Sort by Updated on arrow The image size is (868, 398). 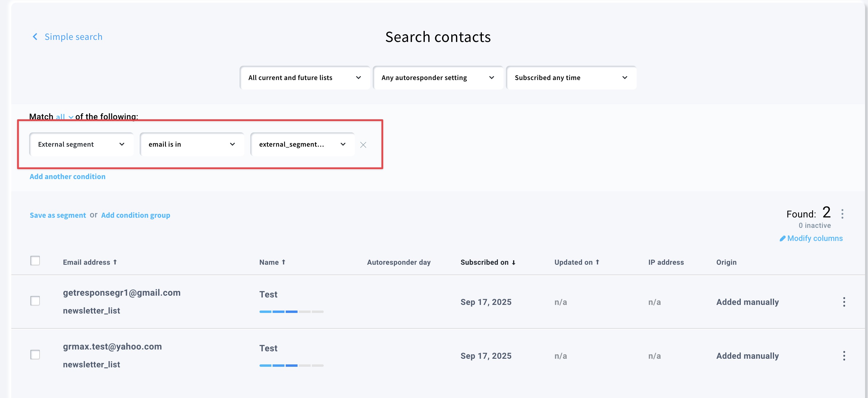click(597, 262)
